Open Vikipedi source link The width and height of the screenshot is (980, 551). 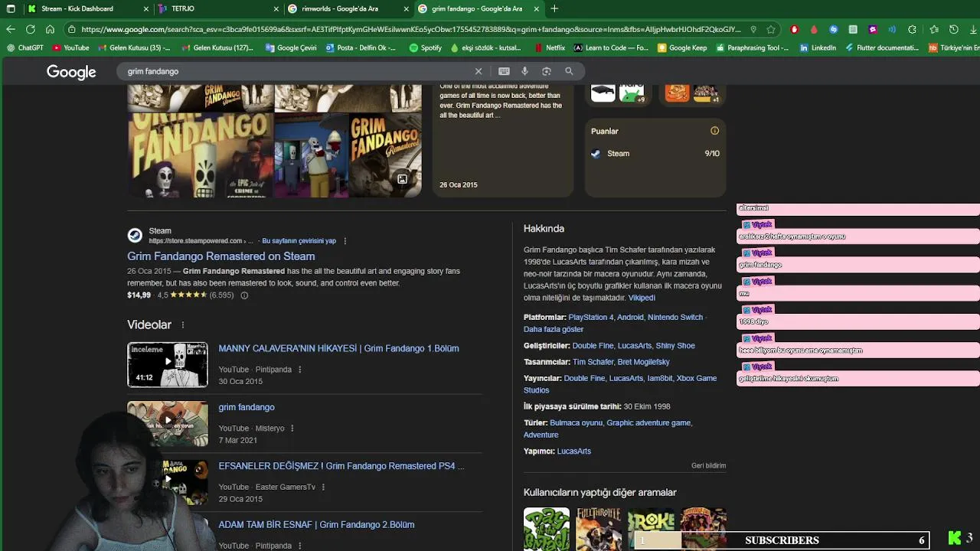point(642,298)
